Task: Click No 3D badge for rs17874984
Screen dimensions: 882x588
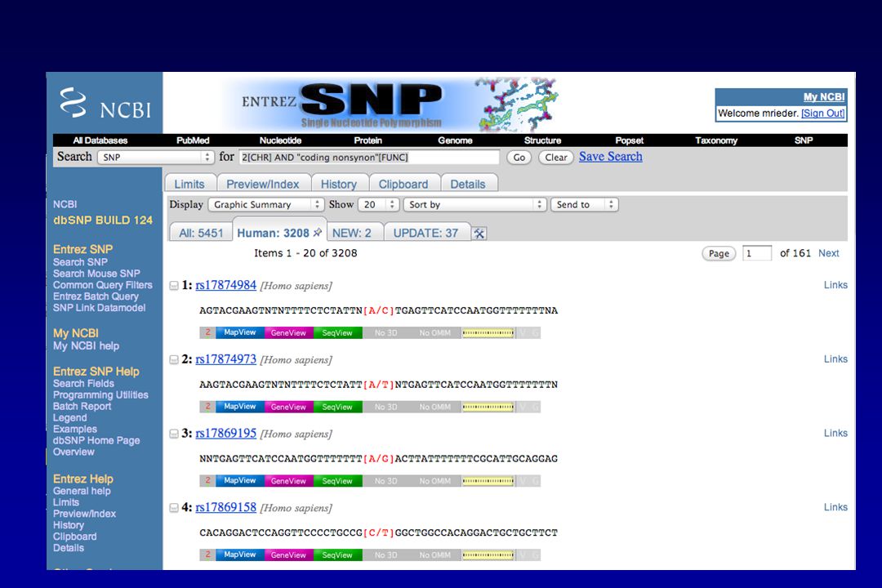Action: (385, 332)
